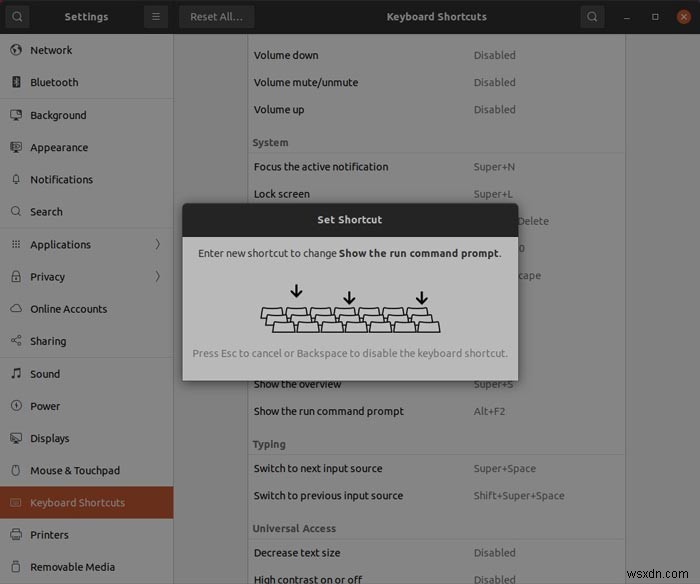
Task: Select Notifications in the sidebar
Action: click(x=87, y=179)
